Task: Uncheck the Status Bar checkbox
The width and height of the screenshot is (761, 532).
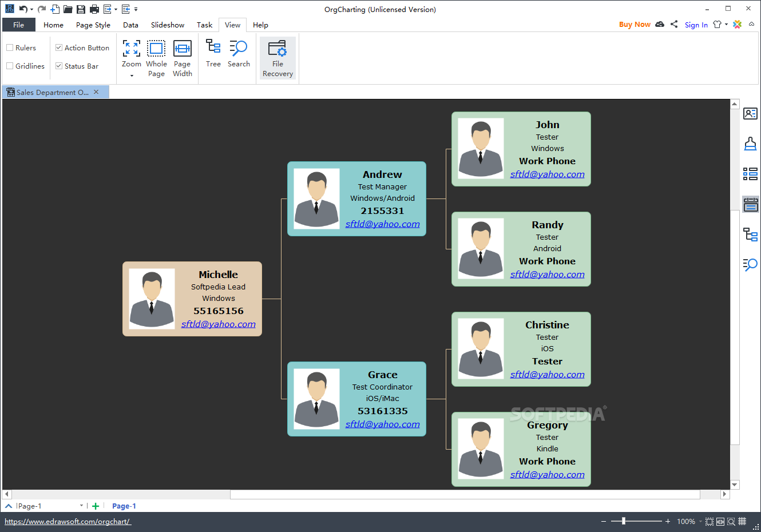Action: tap(59, 66)
